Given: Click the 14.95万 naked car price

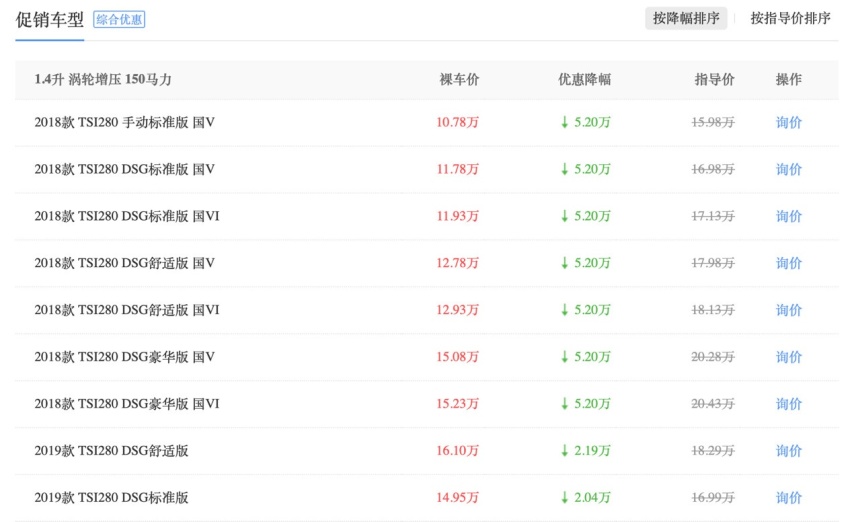Looking at the screenshot, I should (458, 498).
